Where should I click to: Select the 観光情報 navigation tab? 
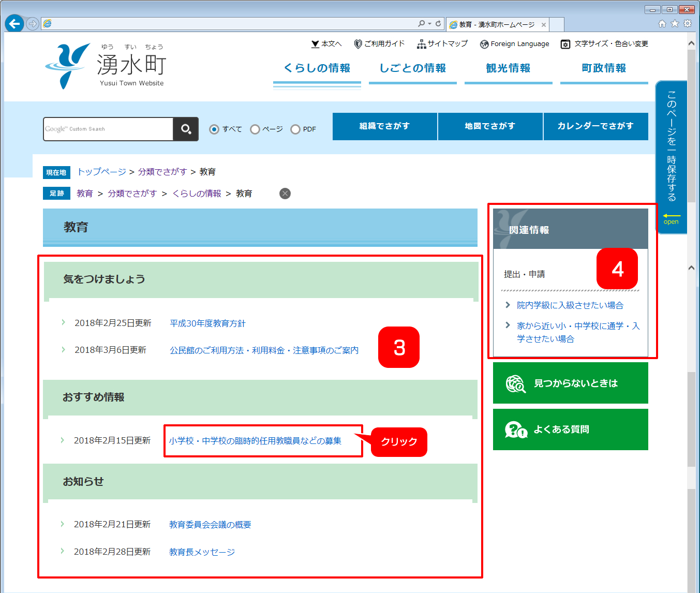pos(509,68)
